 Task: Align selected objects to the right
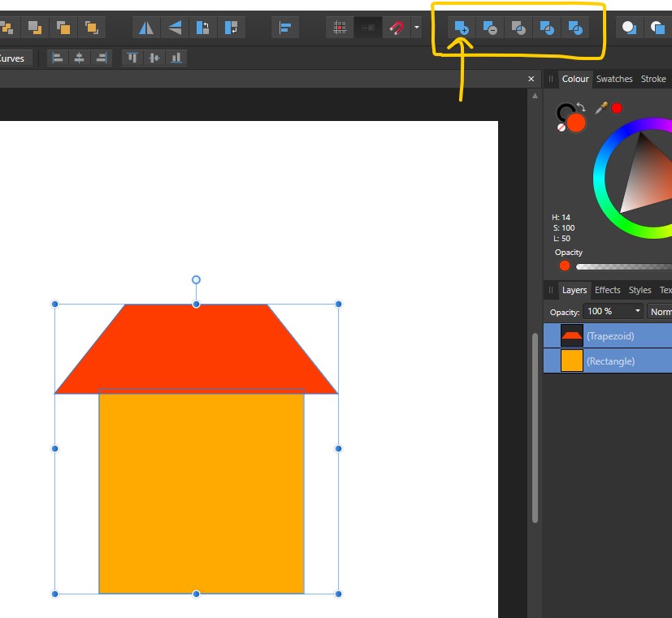(x=102, y=58)
